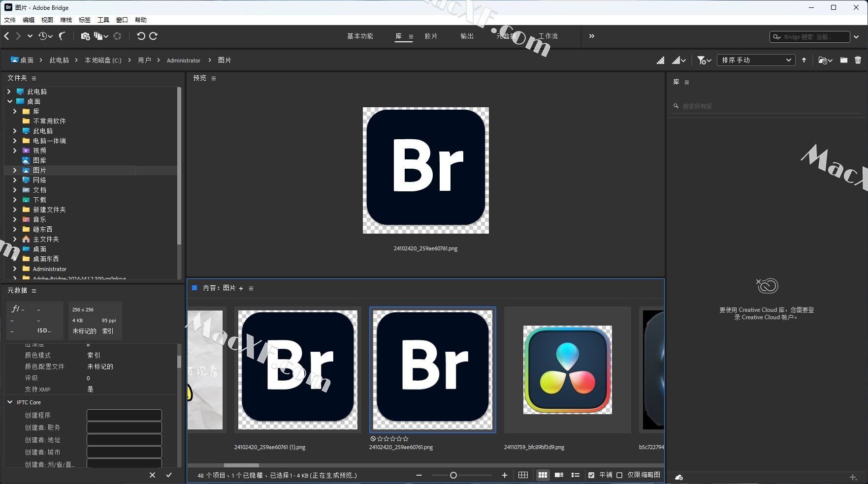Open the 编辑 menu
Image resolution: width=868 pixels, height=484 pixels.
(x=29, y=20)
